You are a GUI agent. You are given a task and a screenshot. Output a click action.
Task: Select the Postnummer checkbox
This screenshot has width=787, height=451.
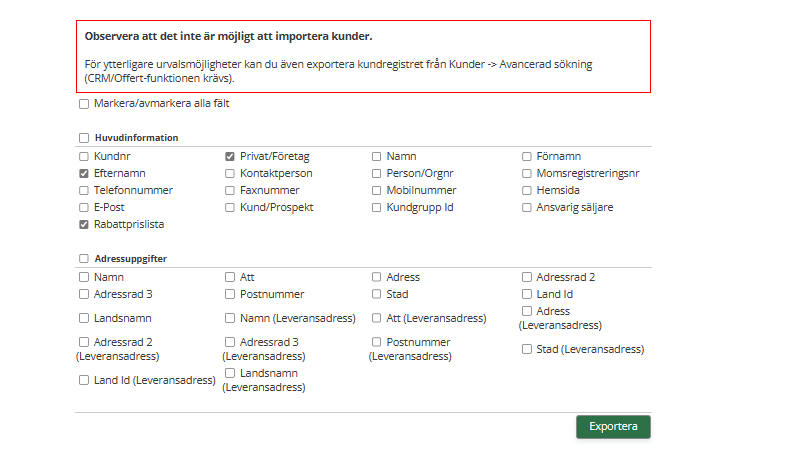tap(230, 295)
